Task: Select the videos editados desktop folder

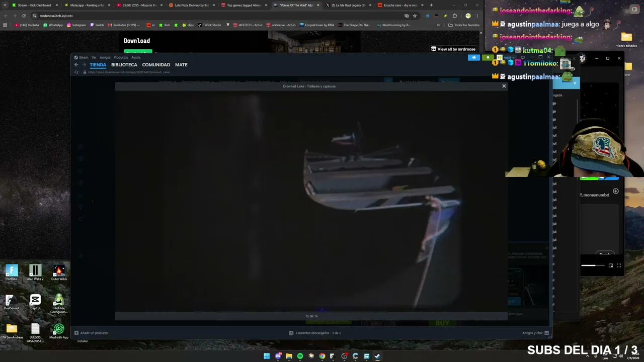Action: (626, 41)
